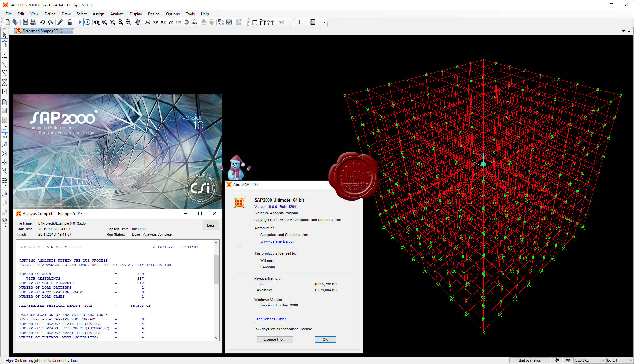Screen dimensions: 634x364
Task: Open the Show Forces/Stresses dropdown
Action: (x=275, y=22)
